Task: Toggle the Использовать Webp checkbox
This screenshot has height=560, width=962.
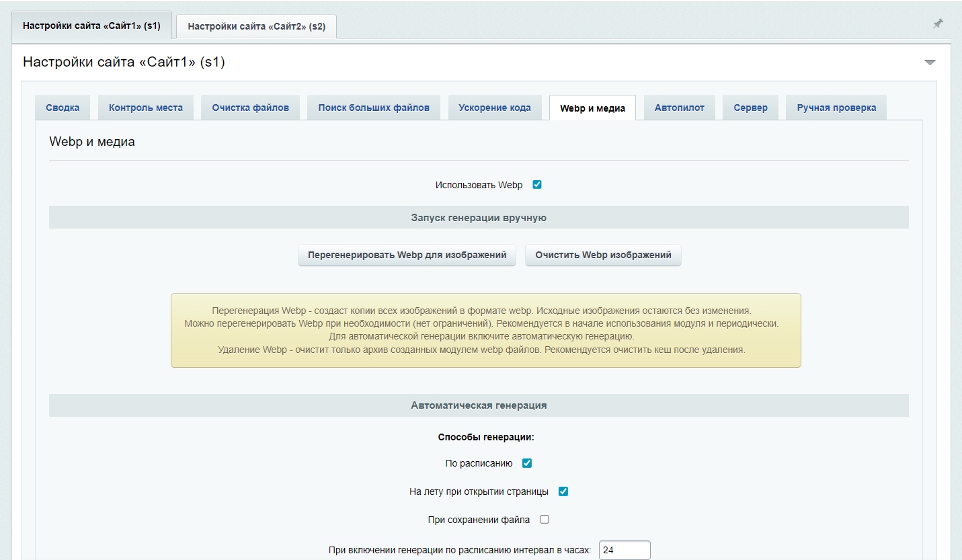Action: tap(537, 185)
